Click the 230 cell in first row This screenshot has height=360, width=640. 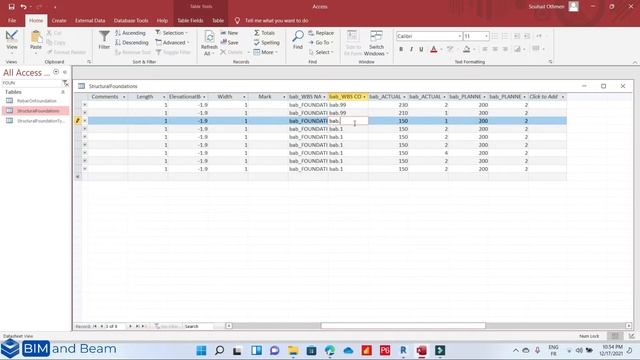388,105
